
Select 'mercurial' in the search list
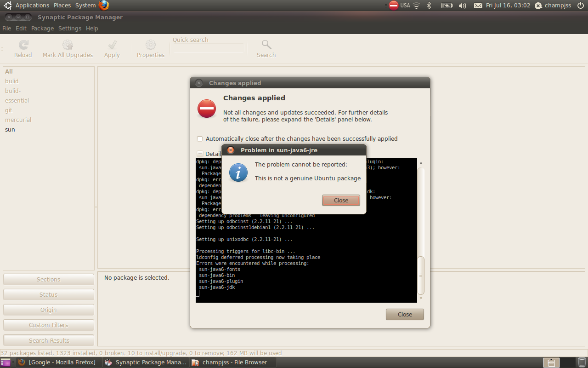pos(49,120)
